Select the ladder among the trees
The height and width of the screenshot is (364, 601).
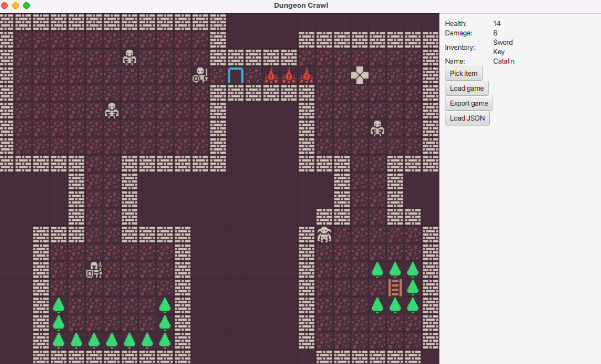click(395, 287)
